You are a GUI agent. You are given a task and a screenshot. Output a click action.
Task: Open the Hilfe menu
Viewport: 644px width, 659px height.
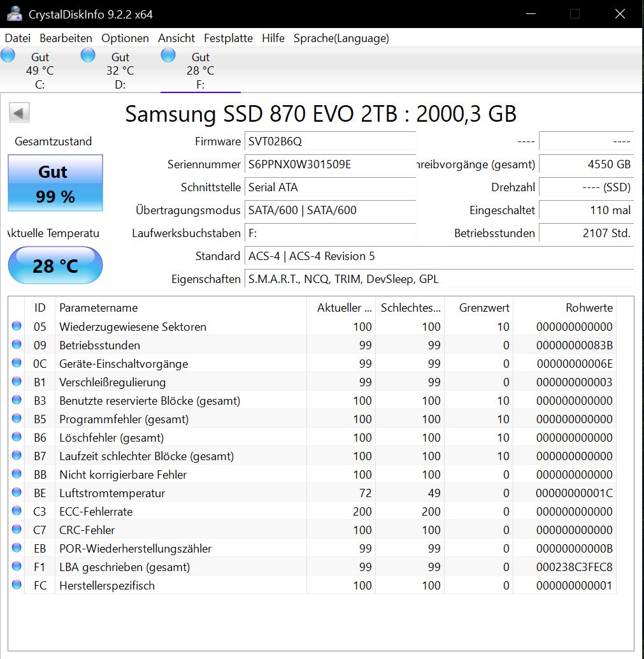click(x=273, y=38)
